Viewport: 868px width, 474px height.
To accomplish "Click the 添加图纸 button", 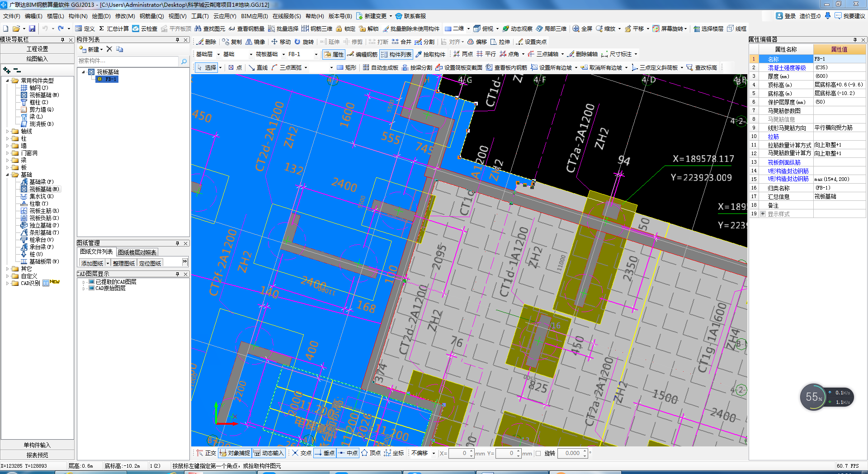I will coord(92,263).
